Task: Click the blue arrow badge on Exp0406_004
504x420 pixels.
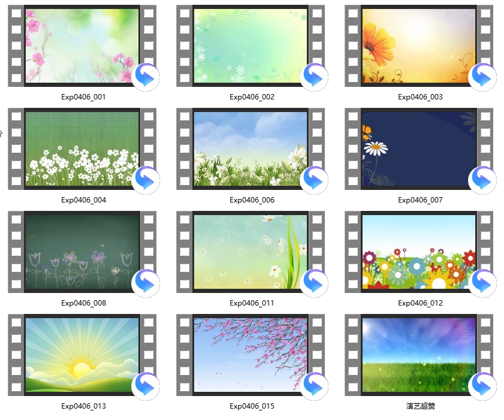Action: pos(146,180)
